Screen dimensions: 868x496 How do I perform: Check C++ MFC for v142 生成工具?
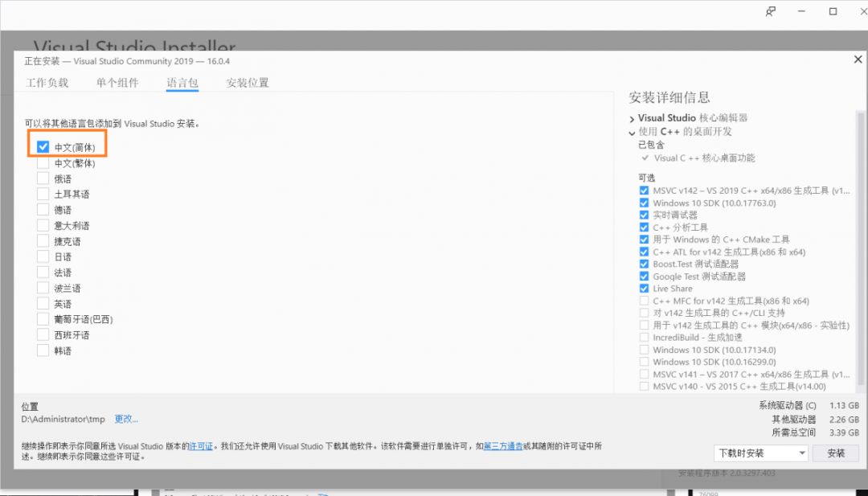pyautogui.click(x=645, y=301)
